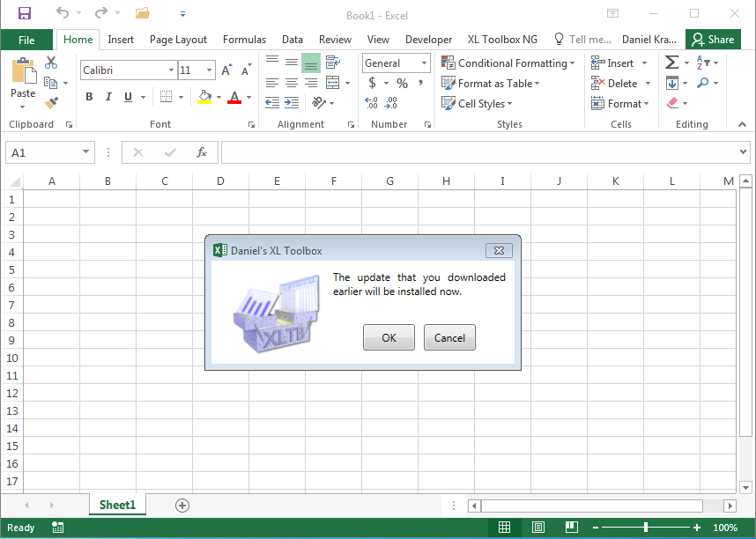Screen dimensions: 756x539
Task: Open the font size dropdown
Action: 209,70
